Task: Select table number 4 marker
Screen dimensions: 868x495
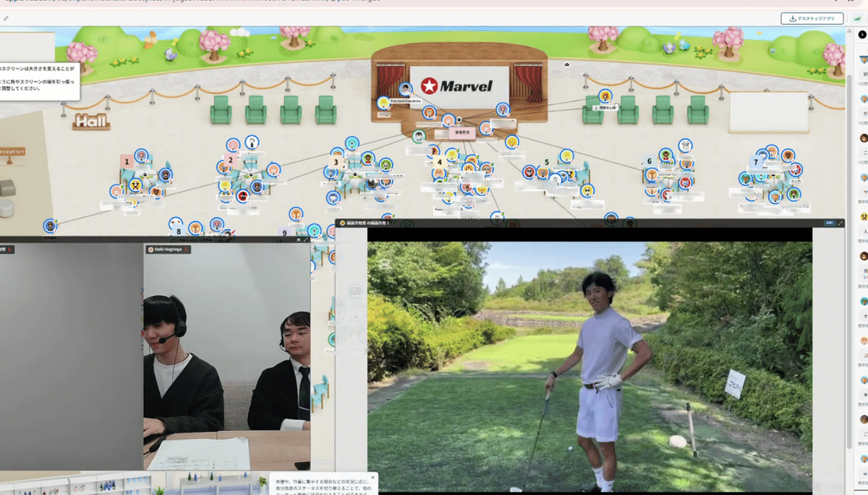Action: pos(439,162)
